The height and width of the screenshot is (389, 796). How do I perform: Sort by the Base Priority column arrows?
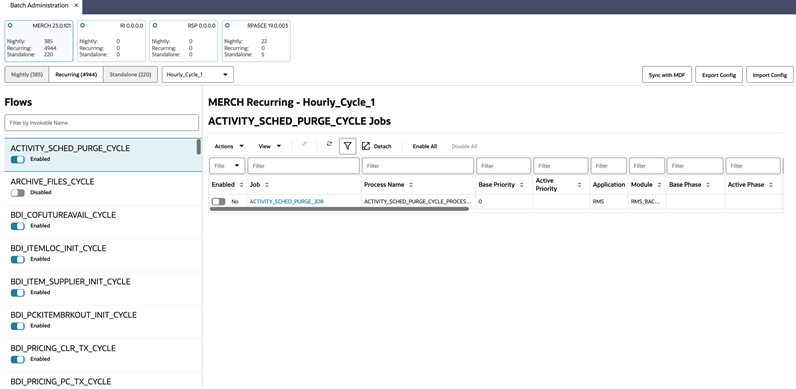(x=521, y=185)
